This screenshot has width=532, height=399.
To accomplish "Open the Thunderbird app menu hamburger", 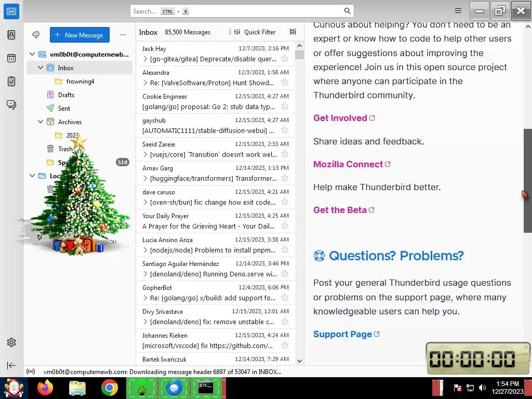I will [x=458, y=11].
